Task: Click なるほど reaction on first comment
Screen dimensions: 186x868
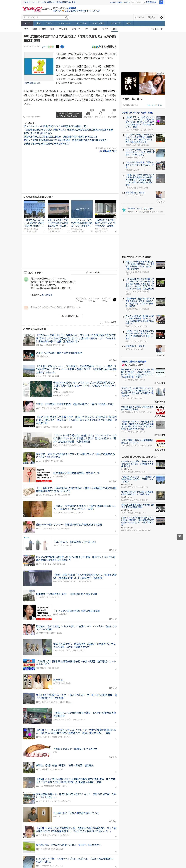Action: coord(94,300)
